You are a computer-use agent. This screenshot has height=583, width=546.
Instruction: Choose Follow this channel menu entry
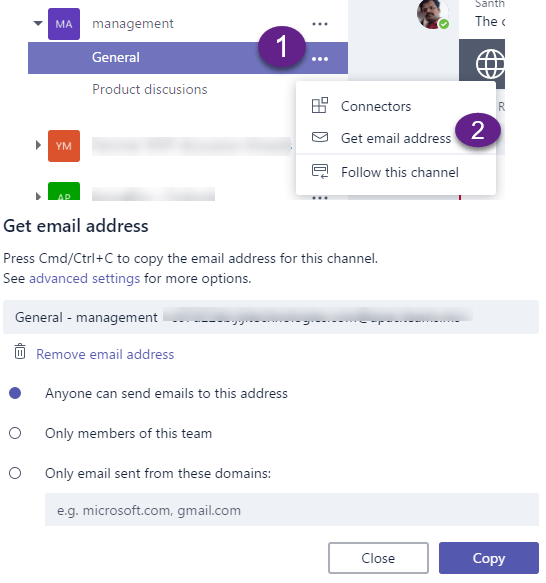click(x=395, y=172)
